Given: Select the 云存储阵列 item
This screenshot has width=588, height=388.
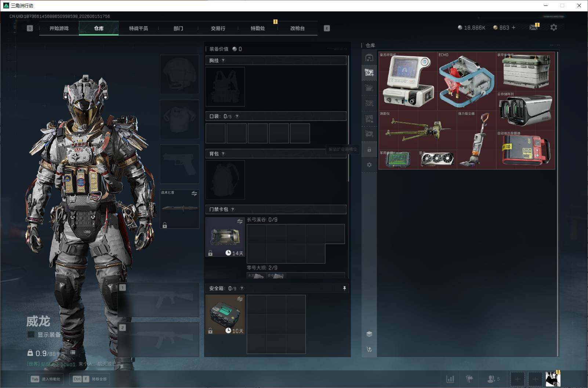Looking at the screenshot, I should 526,111.
